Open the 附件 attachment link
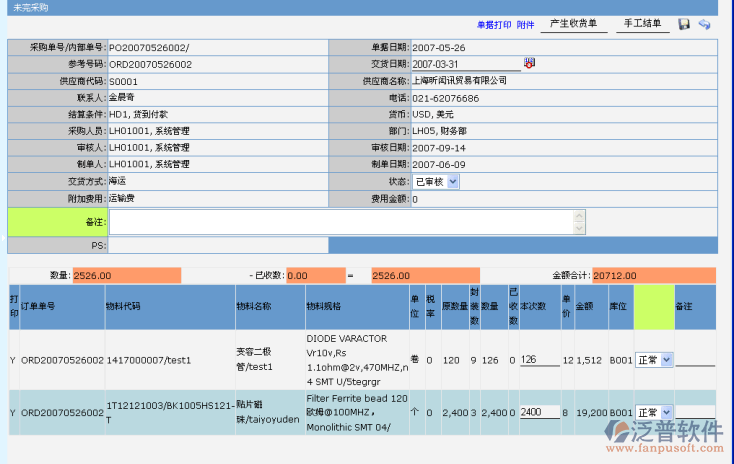 point(525,24)
